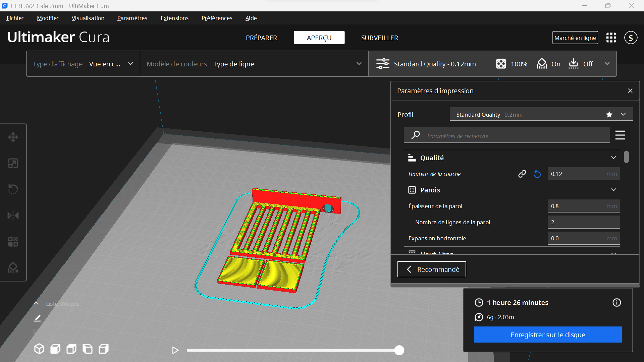Collapse the Parois section
This screenshot has height=362, width=644.
tap(613, 190)
